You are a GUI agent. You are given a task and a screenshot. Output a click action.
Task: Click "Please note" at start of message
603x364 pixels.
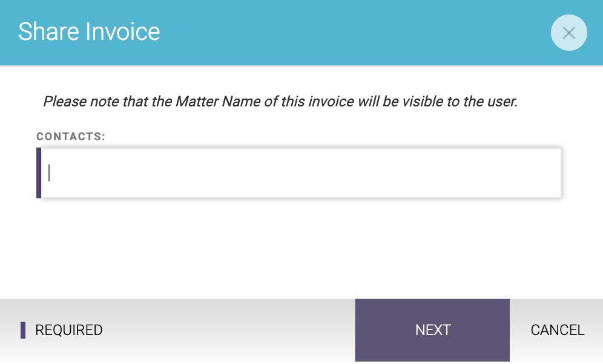point(65,102)
